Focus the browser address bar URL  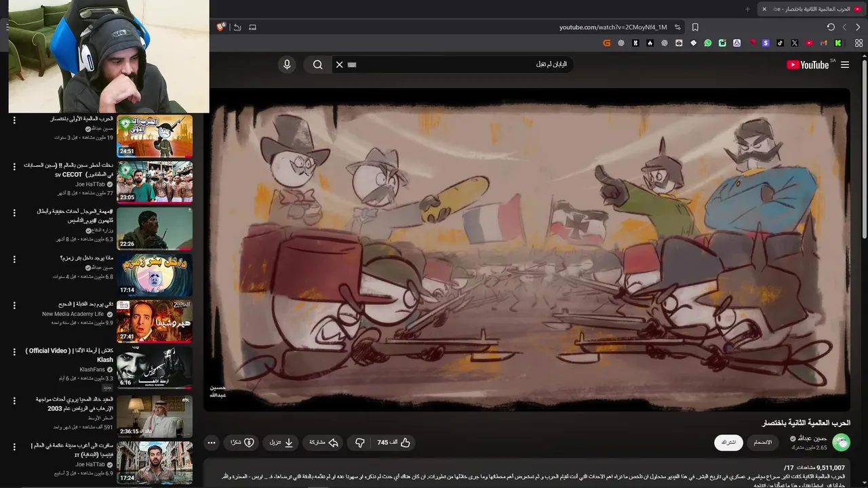coord(613,27)
